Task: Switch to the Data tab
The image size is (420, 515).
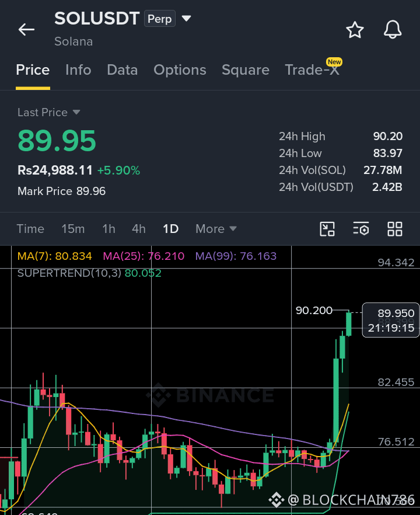Action: 123,70
